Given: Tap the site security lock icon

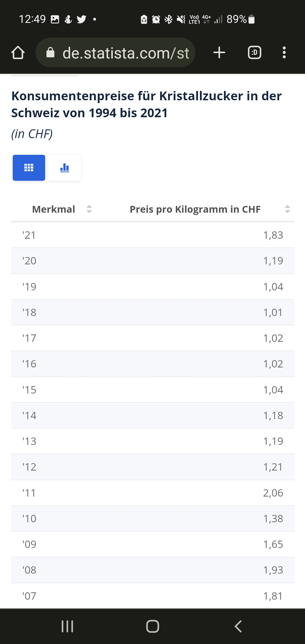Looking at the screenshot, I should pyautogui.click(x=50, y=53).
